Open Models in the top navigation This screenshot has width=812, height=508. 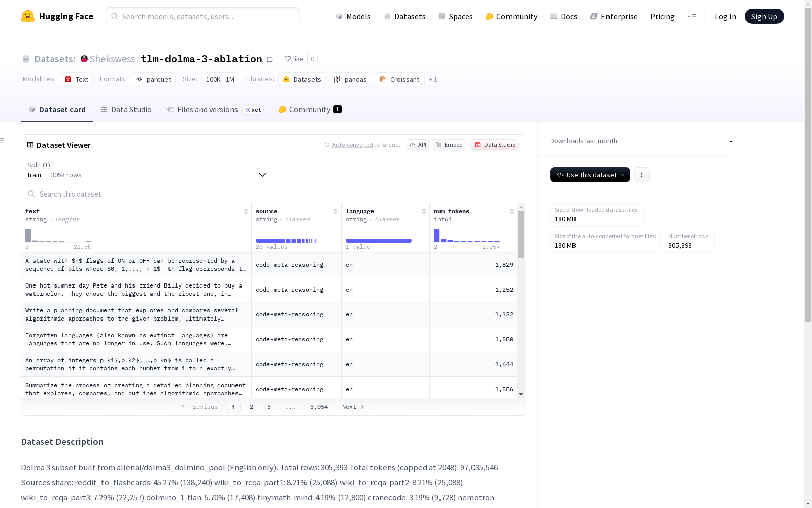pos(353,16)
